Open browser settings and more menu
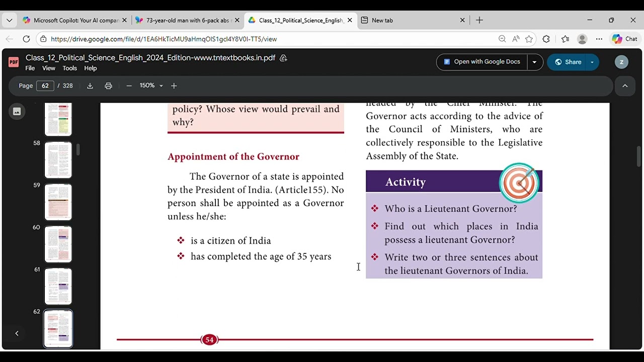Viewport: 644px width, 362px height. [599, 39]
